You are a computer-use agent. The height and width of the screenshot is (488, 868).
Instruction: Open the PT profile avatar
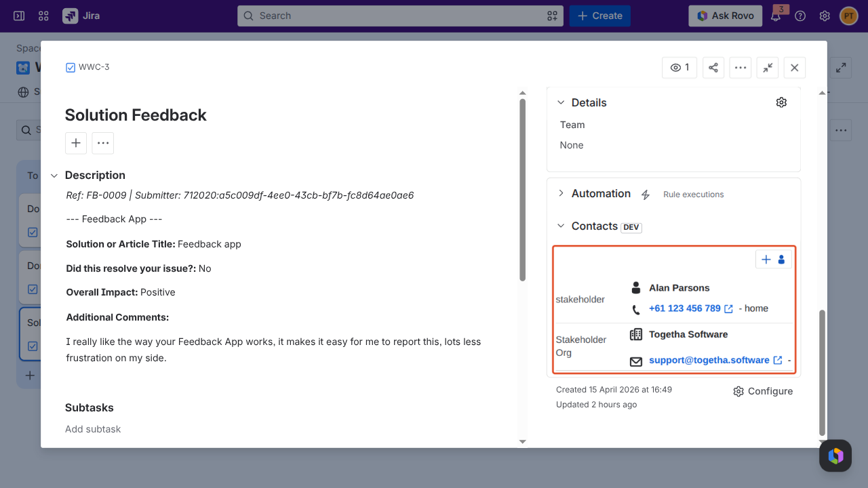pos(848,16)
